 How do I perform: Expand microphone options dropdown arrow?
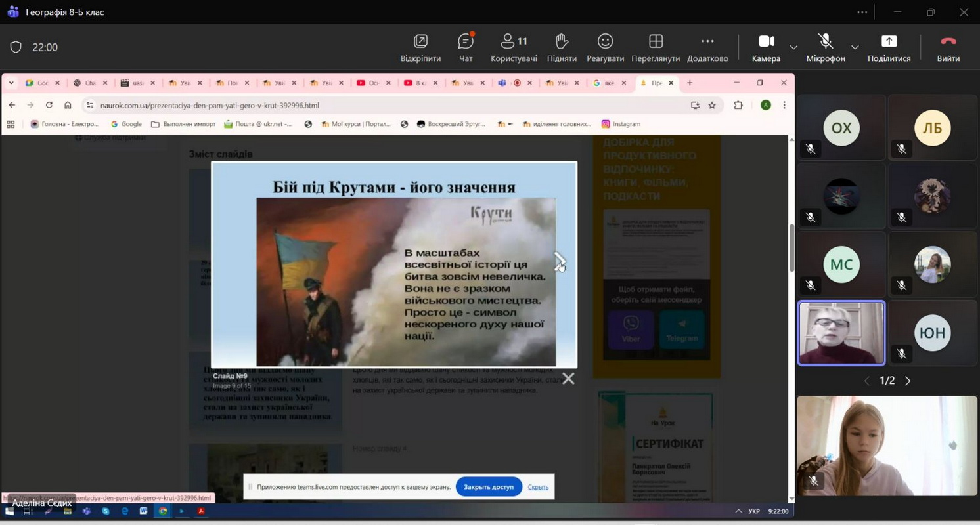tap(855, 47)
